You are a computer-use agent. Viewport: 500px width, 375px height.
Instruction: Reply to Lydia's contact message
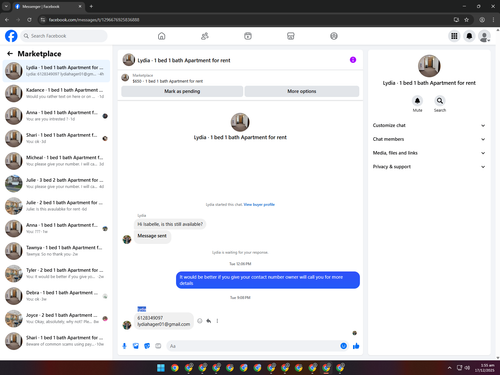[209, 321]
